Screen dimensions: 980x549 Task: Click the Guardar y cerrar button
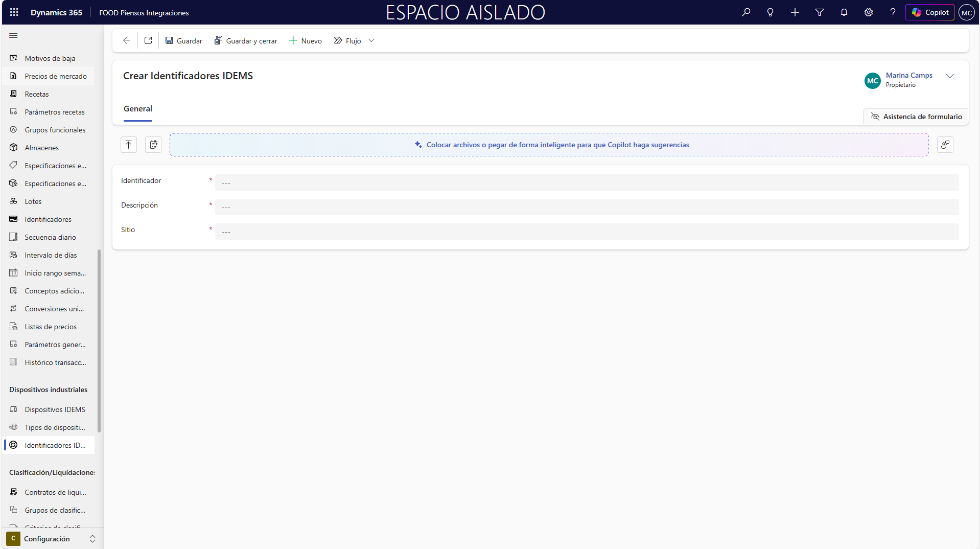click(246, 41)
